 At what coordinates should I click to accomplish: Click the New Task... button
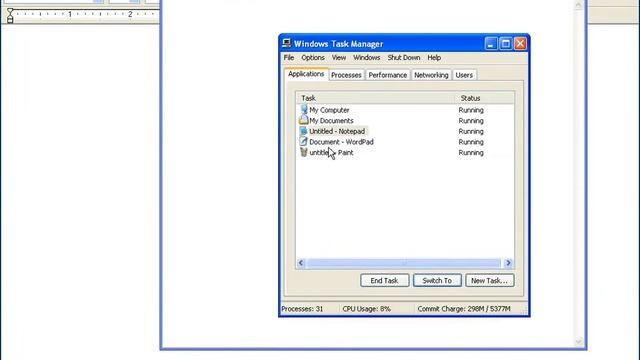point(489,280)
